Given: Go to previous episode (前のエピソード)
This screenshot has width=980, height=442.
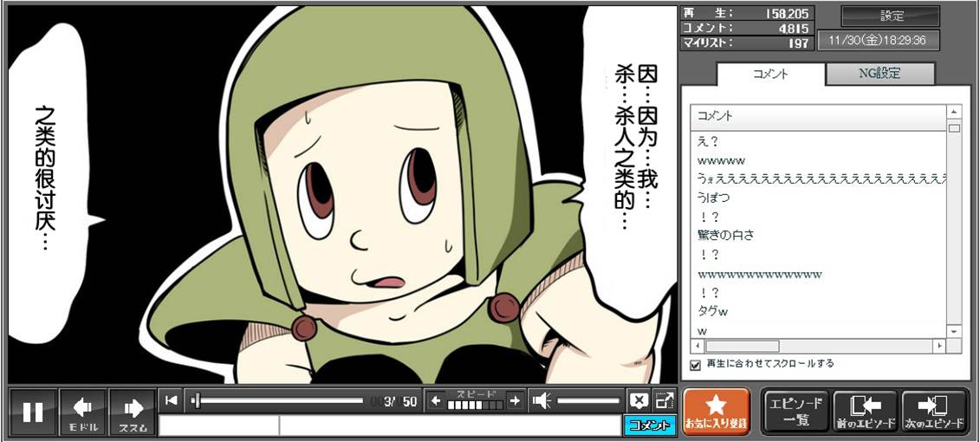Looking at the screenshot, I should click(865, 412).
